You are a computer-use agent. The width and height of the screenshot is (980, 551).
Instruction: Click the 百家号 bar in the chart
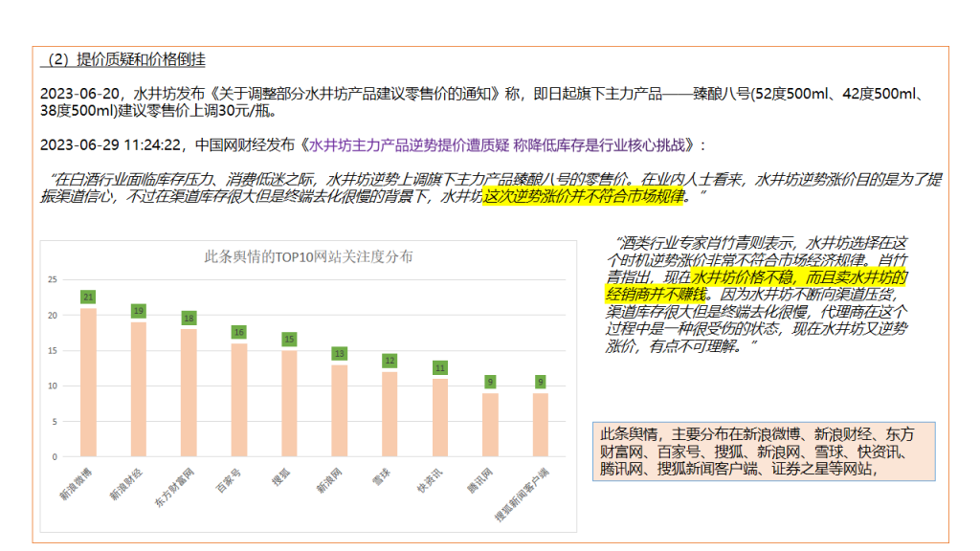[x=237, y=400]
